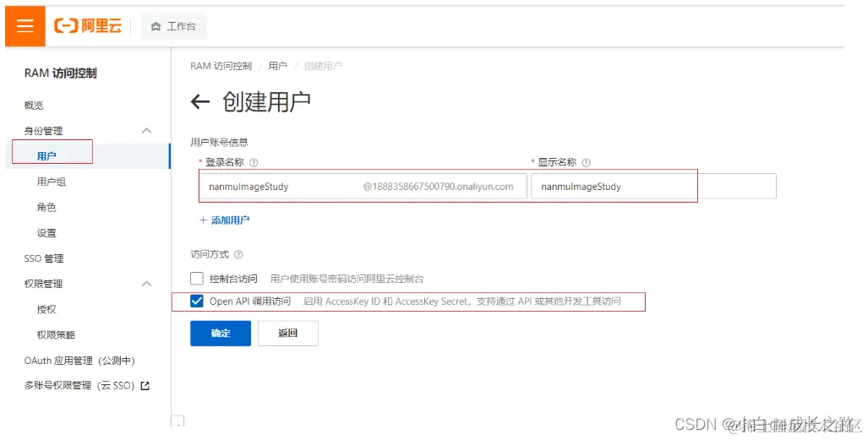
Task: Collapse the 身份管理 section chevron
Action: coord(147,131)
